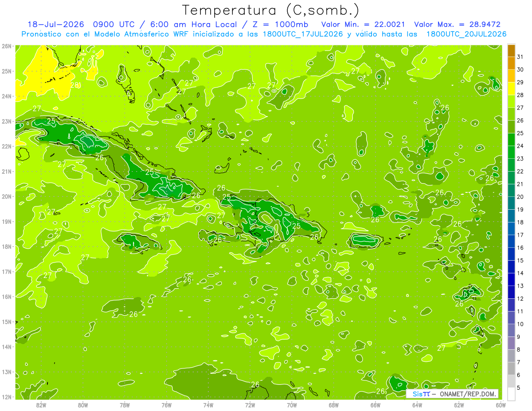Click the 70W longitude axis label
Viewport: 532px width, 411px height.
coord(292,405)
